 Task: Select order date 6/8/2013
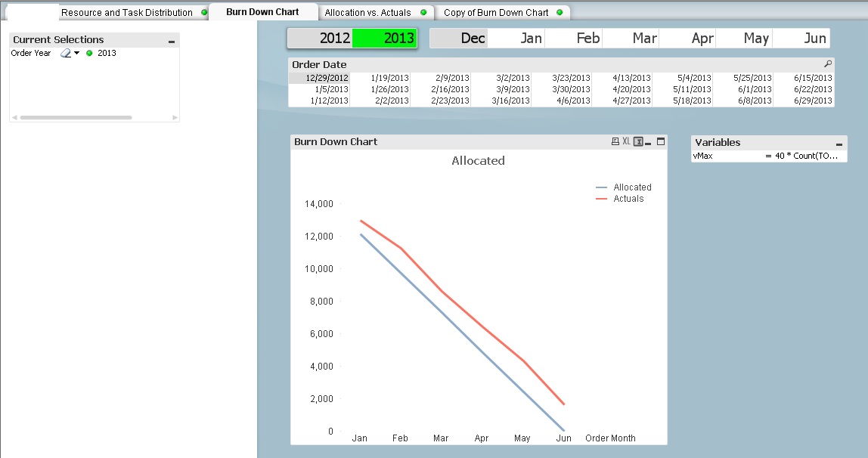742,101
